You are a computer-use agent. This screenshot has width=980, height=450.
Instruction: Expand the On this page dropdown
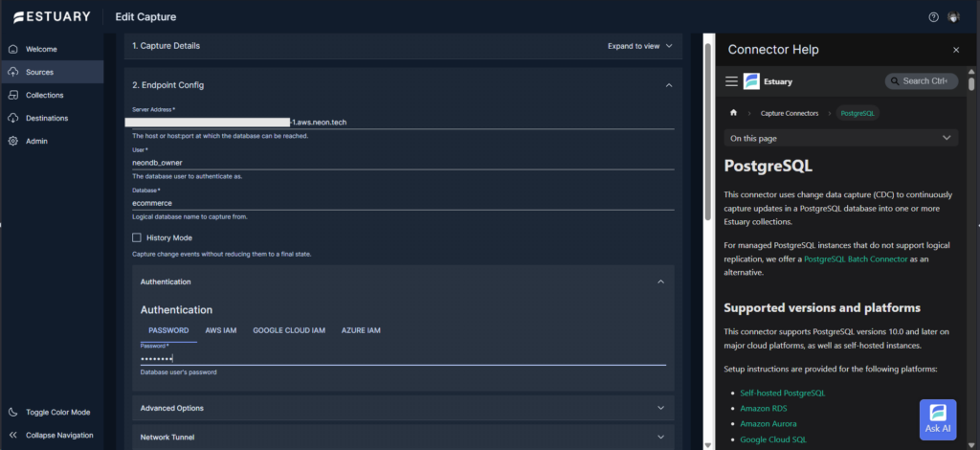click(840, 138)
